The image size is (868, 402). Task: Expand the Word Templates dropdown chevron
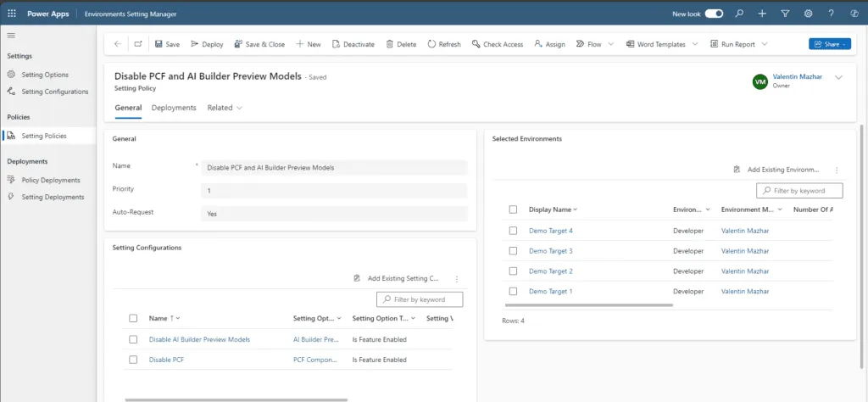pos(695,44)
